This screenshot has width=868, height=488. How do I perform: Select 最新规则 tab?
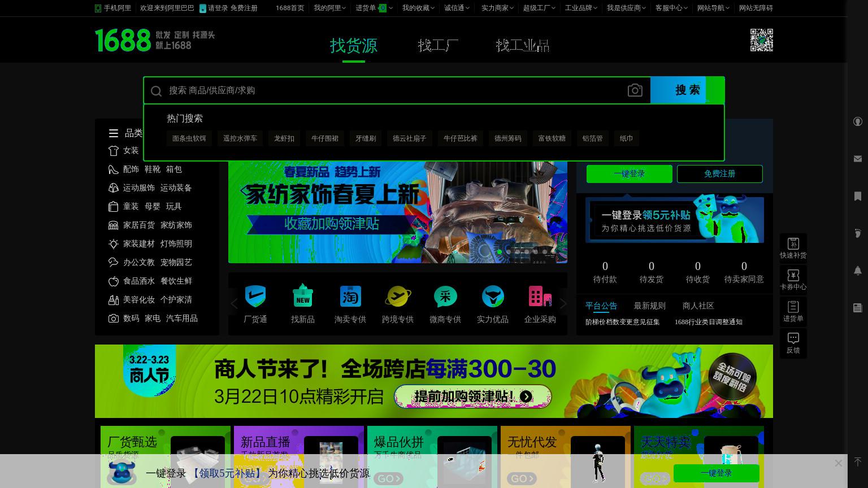click(650, 306)
